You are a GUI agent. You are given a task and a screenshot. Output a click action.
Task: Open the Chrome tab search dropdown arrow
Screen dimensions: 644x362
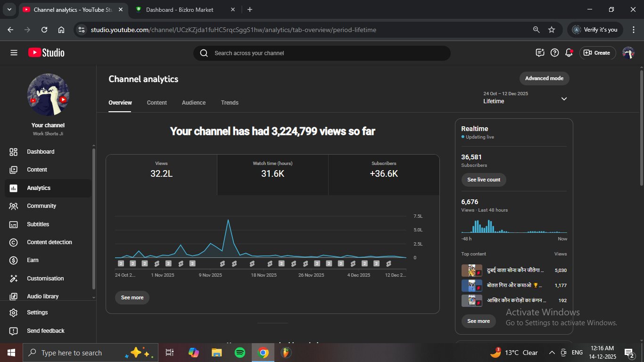(x=9, y=9)
